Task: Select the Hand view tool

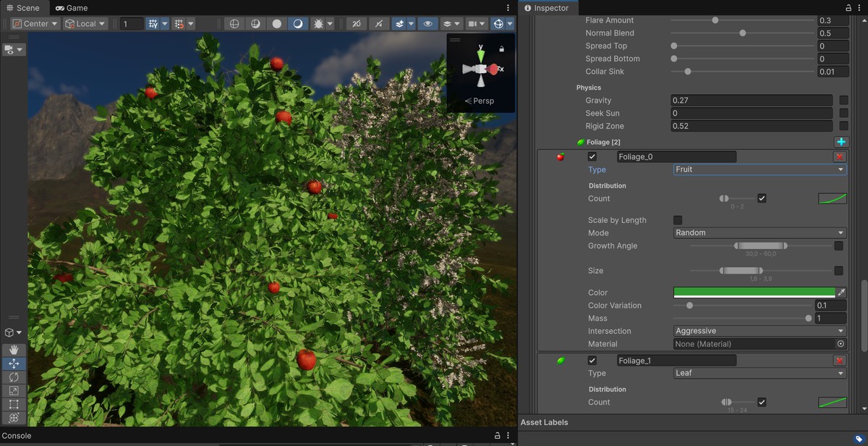Action: click(14, 350)
